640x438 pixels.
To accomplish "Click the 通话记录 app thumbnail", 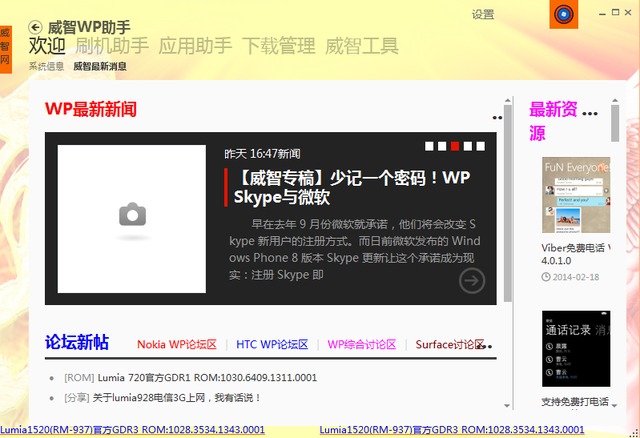I will click(576, 349).
